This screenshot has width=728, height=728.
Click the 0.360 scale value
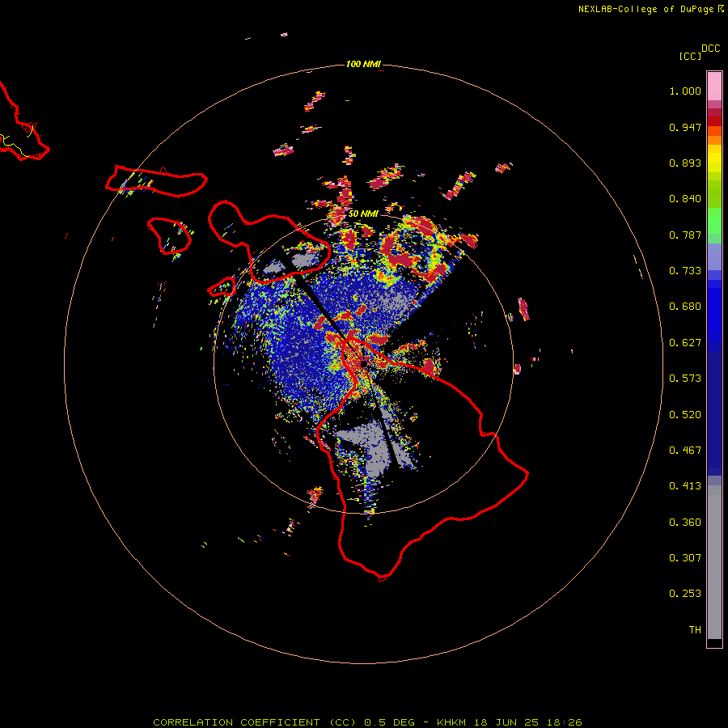point(685,523)
